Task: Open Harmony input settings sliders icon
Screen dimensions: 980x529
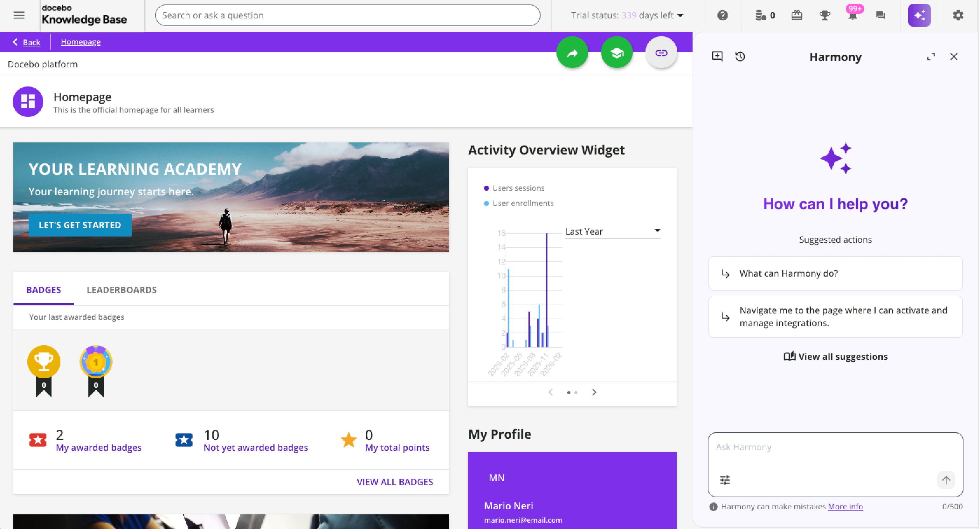Action: click(725, 480)
